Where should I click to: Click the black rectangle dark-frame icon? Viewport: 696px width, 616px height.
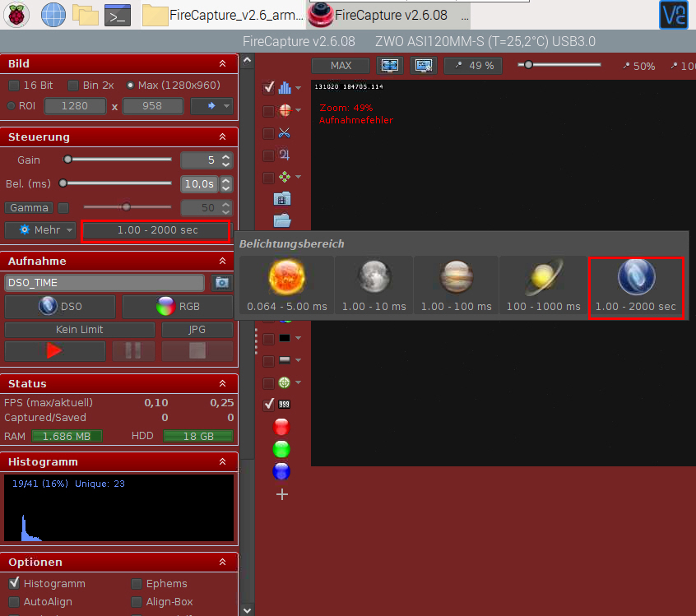pyautogui.click(x=285, y=338)
